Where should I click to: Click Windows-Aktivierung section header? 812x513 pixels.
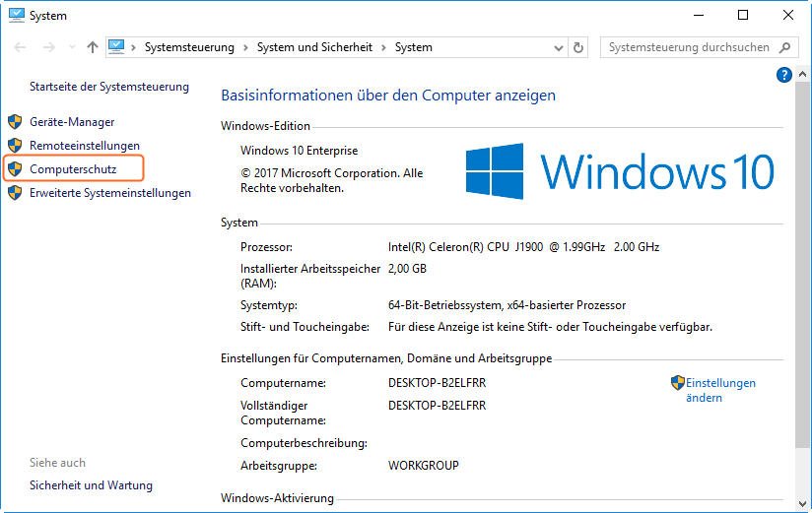coord(277,498)
